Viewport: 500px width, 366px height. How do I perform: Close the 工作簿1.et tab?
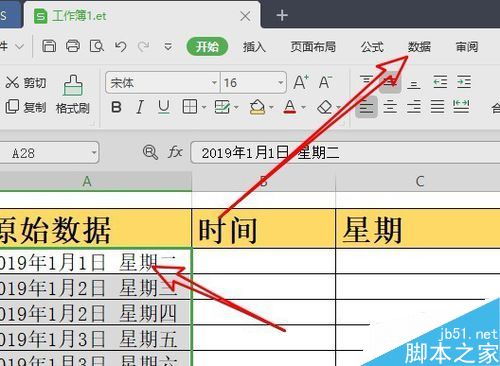click(245, 16)
